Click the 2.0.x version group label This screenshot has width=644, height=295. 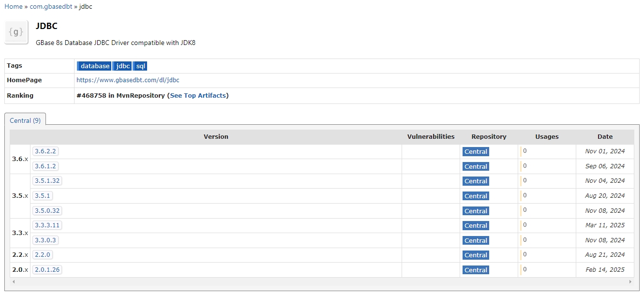tap(20, 270)
